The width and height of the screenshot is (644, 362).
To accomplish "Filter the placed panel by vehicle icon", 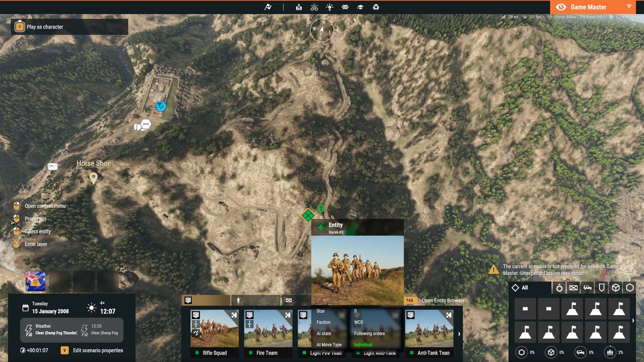I will coord(588,288).
